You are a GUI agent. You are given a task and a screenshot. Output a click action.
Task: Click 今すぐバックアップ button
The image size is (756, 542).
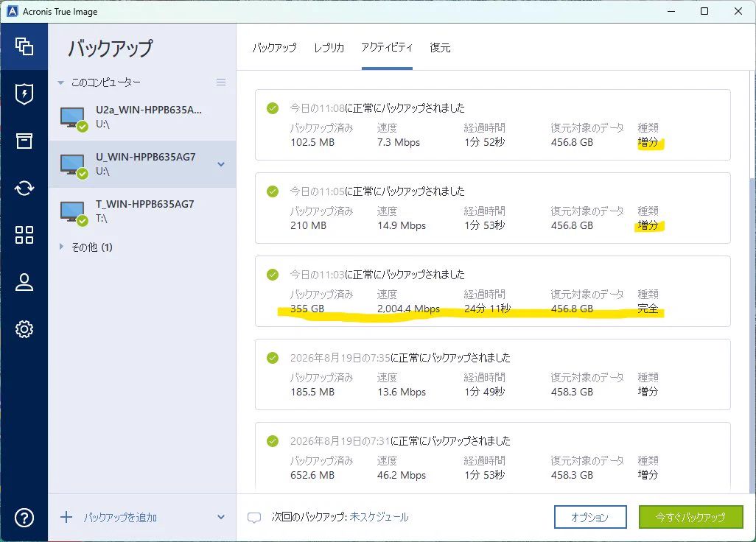[x=691, y=517]
